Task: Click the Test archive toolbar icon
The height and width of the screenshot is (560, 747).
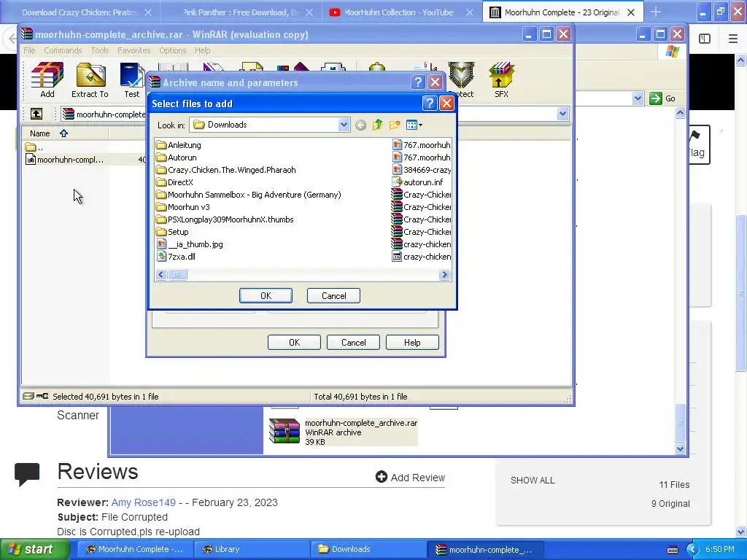Action: pos(132,80)
